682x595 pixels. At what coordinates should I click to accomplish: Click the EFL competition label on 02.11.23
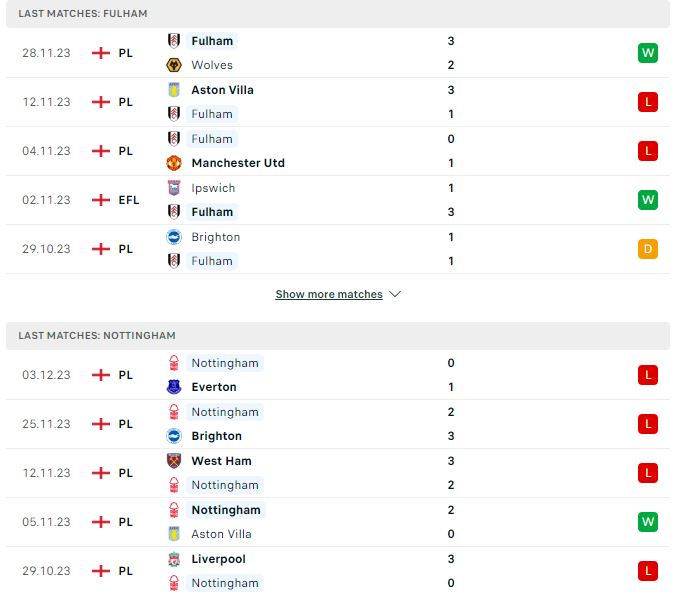click(129, 200)
